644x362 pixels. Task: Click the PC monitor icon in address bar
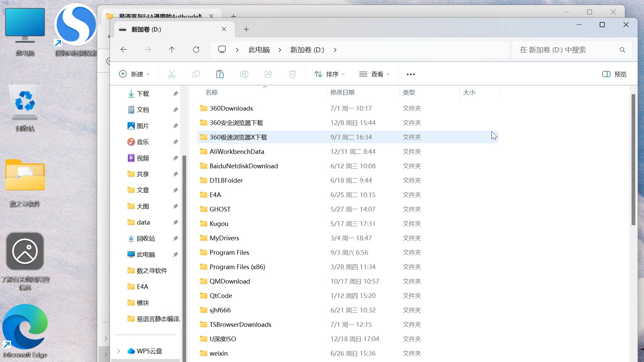(222, 50)
